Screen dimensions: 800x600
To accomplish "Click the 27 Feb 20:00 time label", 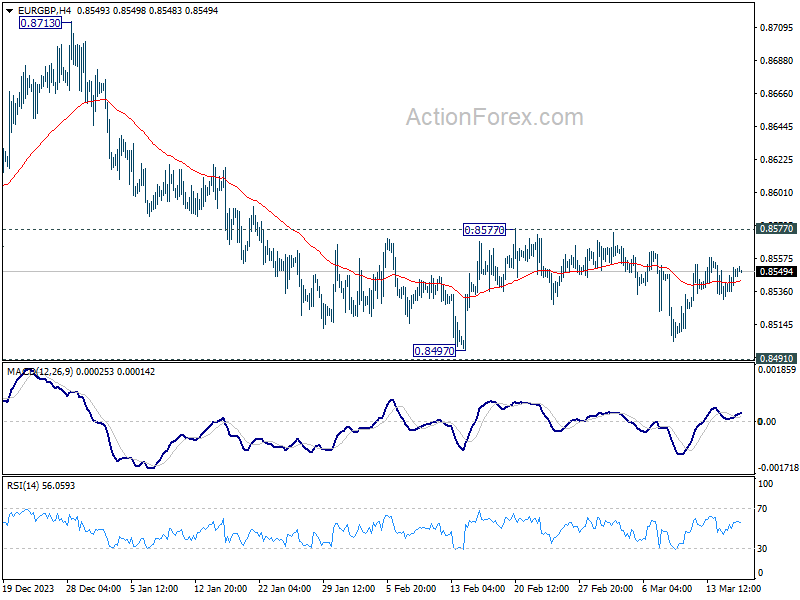I will [x=606, y=589].
